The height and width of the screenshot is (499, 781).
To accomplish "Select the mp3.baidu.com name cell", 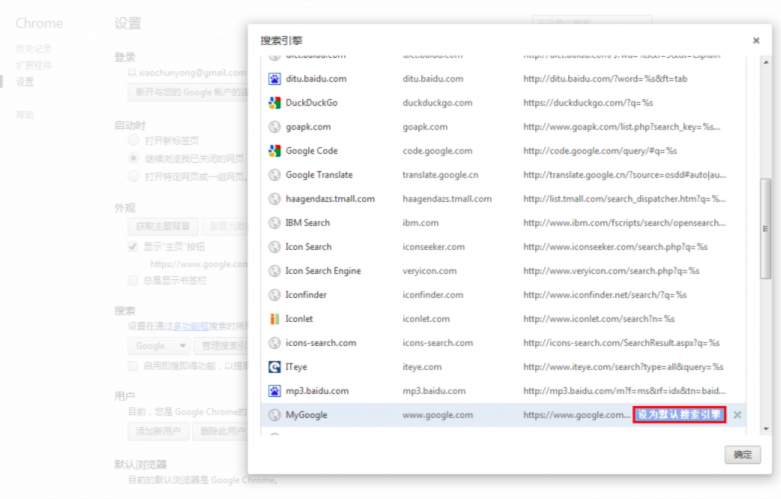I will pos(317,391).
